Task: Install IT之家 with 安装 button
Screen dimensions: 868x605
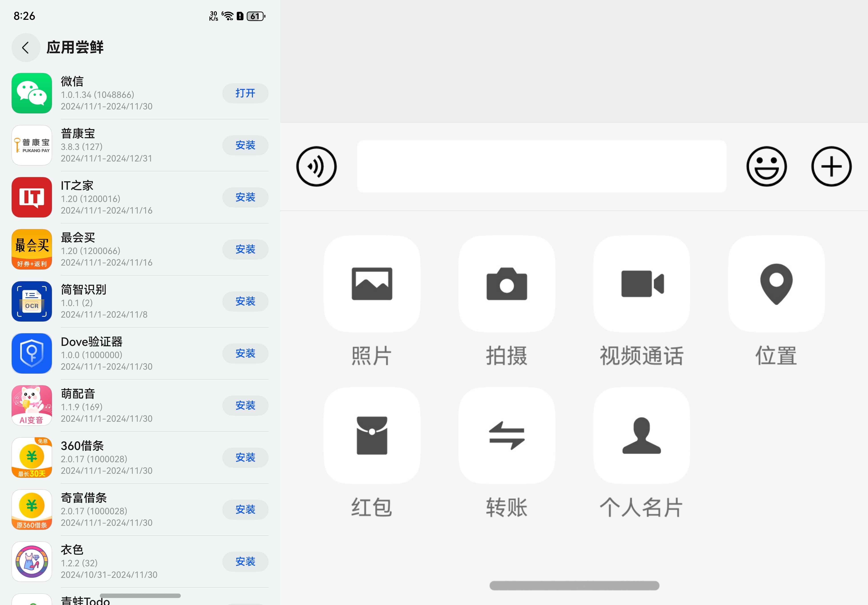Action: [x=245, y=197]
